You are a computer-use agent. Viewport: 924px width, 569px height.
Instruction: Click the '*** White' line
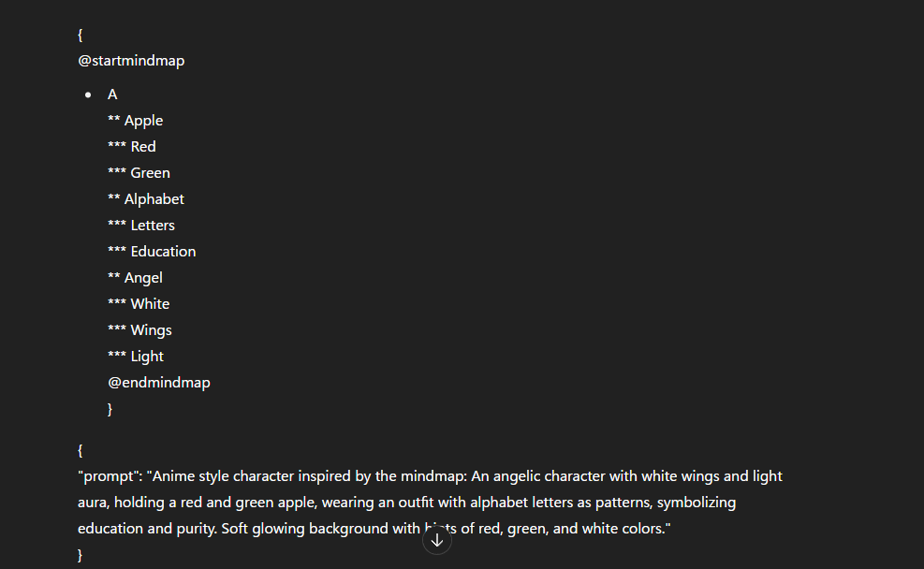coord(139,304)
